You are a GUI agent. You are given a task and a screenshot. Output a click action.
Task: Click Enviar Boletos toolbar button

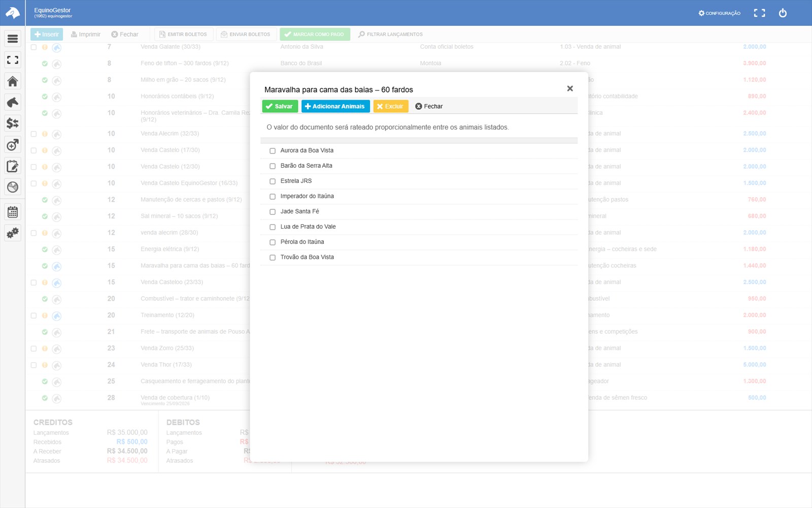(246, 34)
